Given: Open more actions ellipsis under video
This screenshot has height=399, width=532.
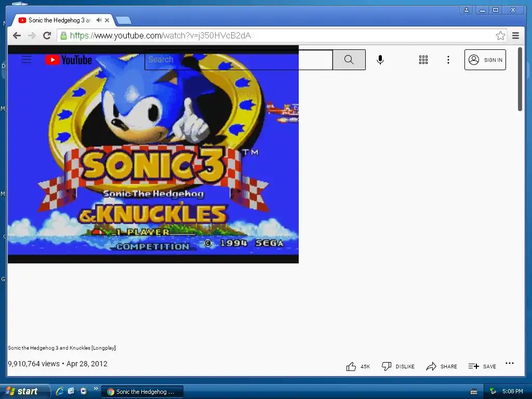Looking at the screenshot, I should pos(509,363).
